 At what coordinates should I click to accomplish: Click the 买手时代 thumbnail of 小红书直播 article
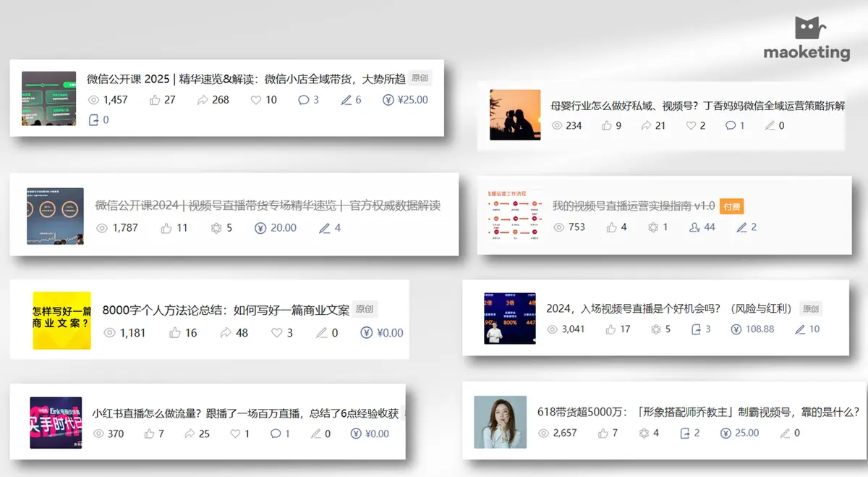[56, 423]
